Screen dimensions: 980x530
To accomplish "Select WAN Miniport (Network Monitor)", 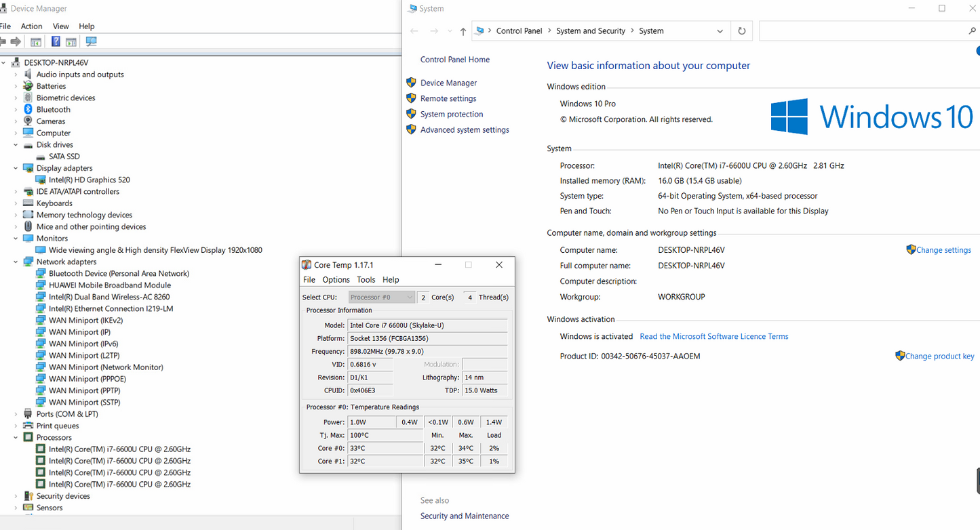I will click(x=106, y=367).
